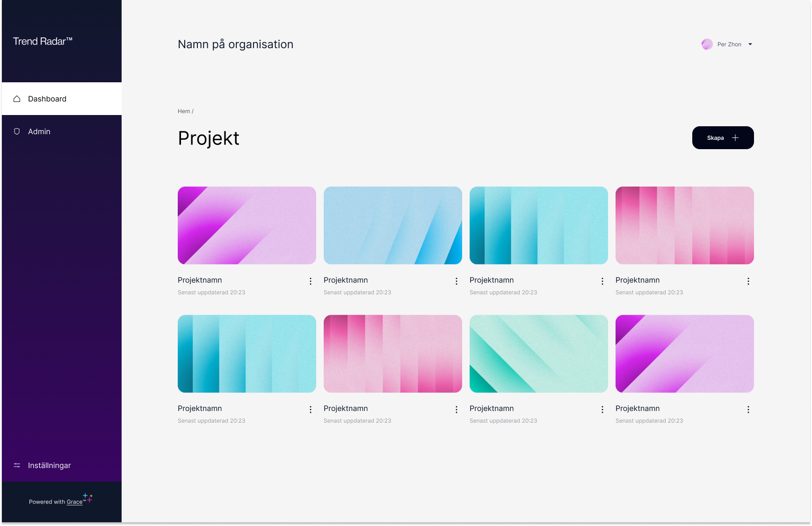Click the Admin shield icon
The height and width of the screenshot is (526, 812).
tap(17, 131)
